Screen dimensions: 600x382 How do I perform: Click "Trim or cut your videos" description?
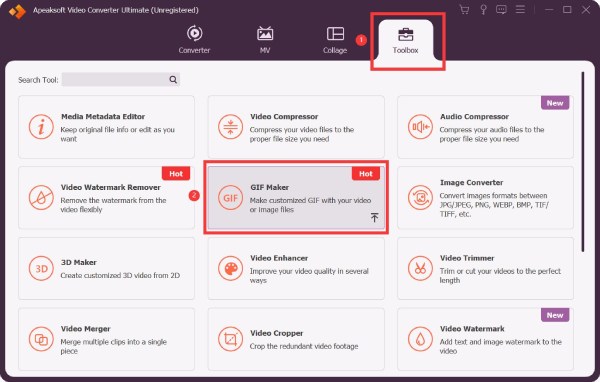[x=500, y=276]
